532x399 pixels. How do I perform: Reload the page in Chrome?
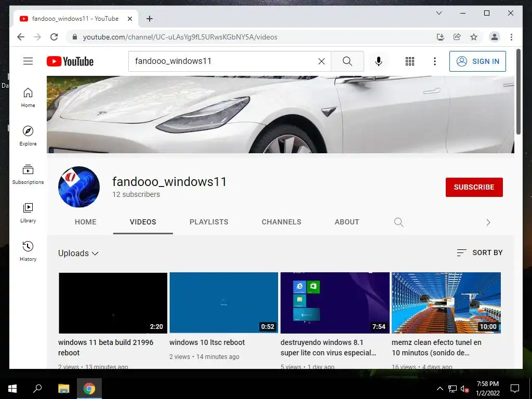point(54,37)
